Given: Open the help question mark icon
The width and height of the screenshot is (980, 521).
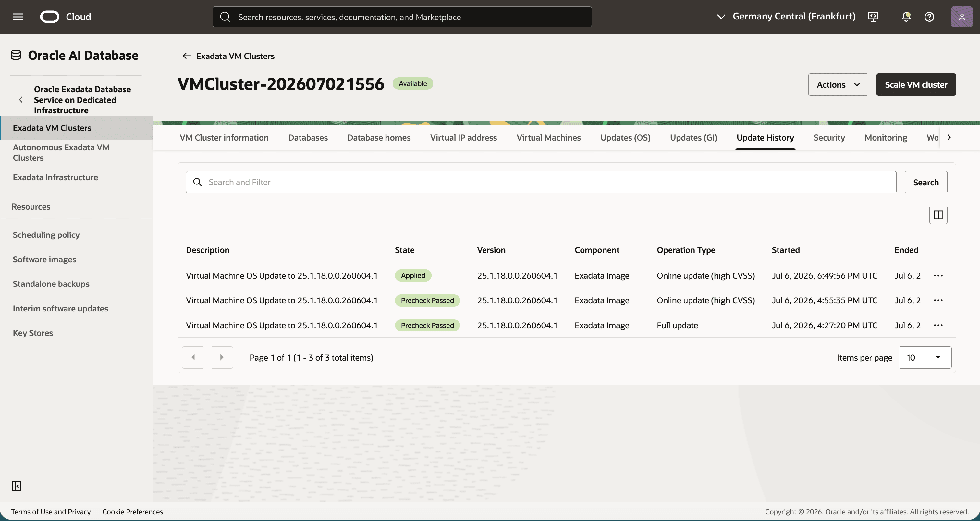Looking at the screenshot, I should [x=929, y=17].
